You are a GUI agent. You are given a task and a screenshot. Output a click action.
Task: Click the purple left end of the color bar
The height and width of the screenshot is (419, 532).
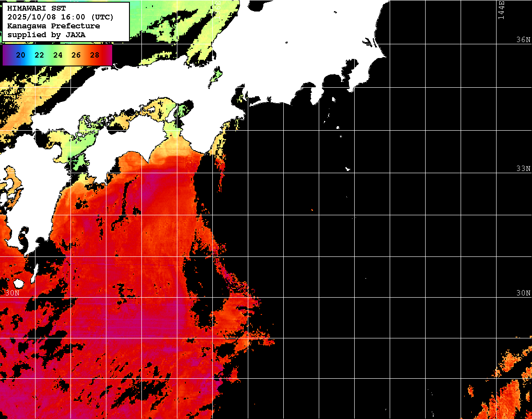(x=6, y=55)
